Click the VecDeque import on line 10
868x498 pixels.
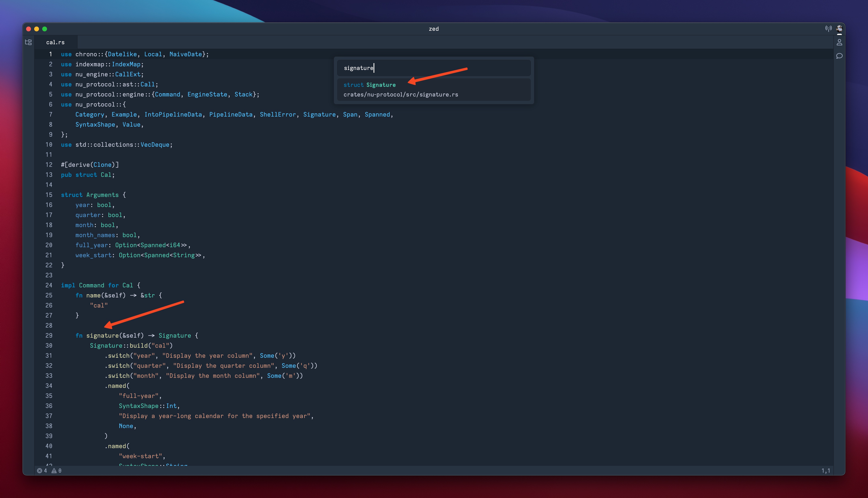(x=156, y=144)
